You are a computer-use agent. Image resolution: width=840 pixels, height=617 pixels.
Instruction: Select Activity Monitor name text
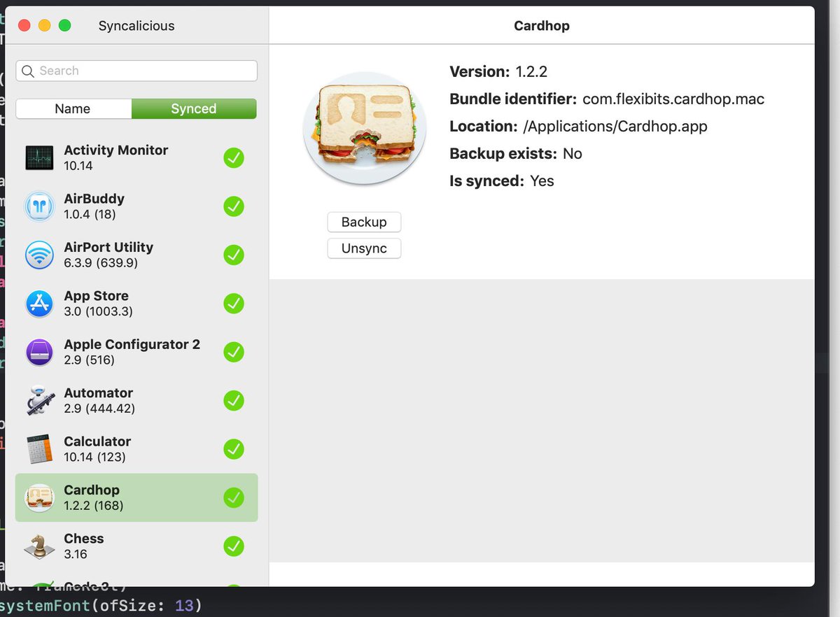point(116,150)
